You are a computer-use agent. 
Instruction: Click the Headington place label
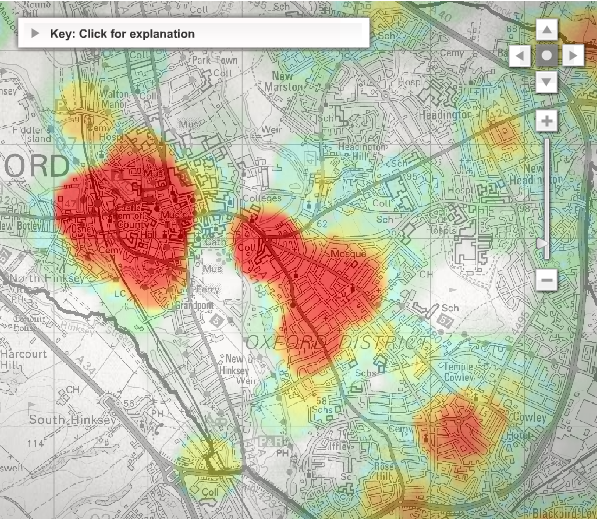pos(445,114)
